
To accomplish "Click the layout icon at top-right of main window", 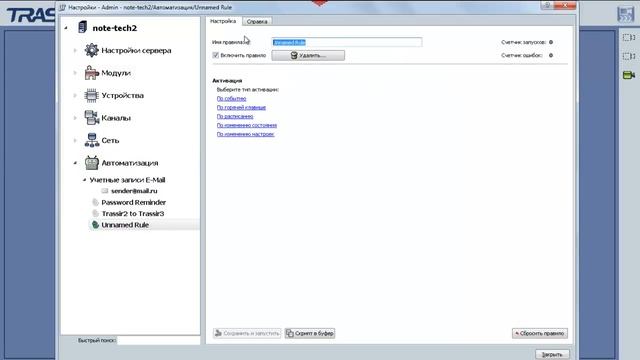I will tap(625, 14).
